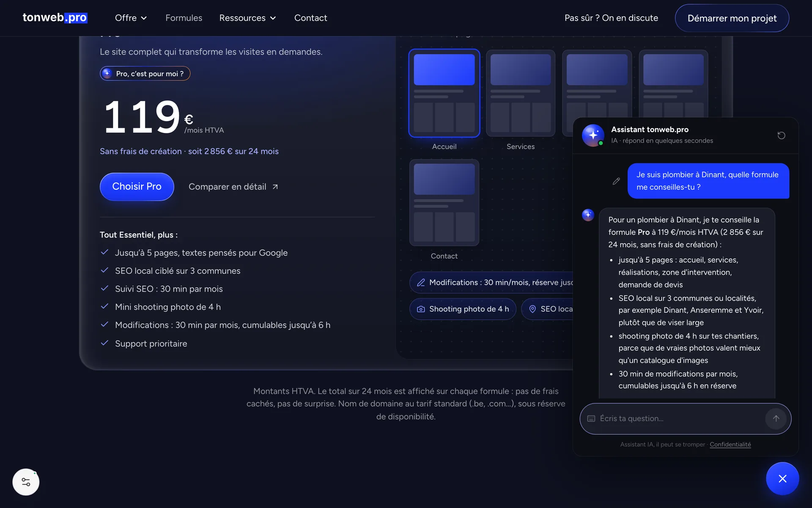
Task: Click the tonweb.pro logo
Action: coord(55,18)
